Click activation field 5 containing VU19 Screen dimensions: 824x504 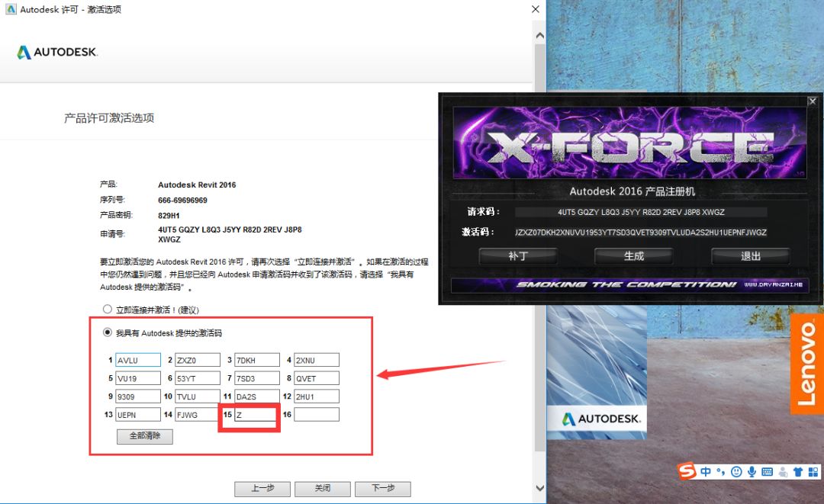click(138, 378)
